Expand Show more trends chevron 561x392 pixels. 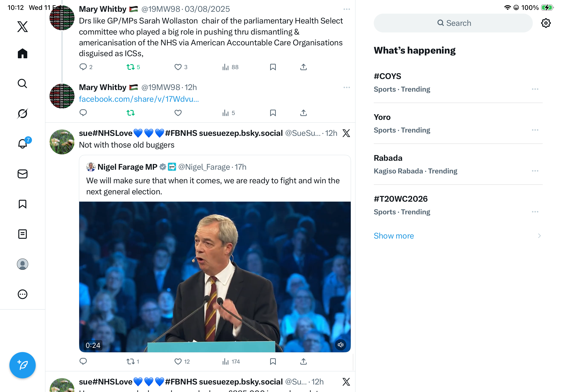[x=539, y=236]
